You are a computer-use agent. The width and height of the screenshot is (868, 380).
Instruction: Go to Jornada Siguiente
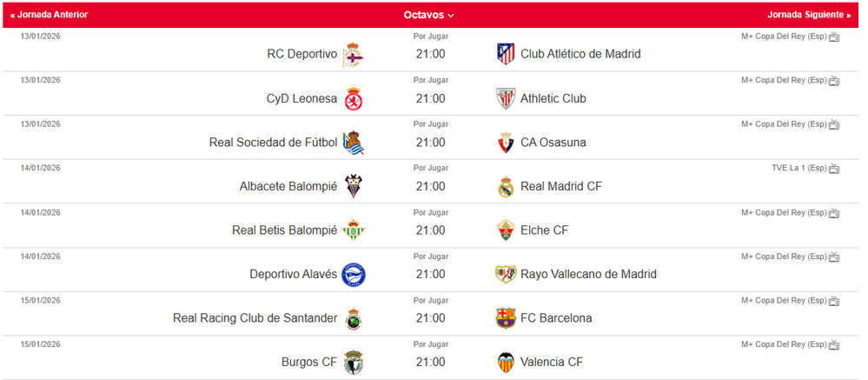(x=809, y=15)
